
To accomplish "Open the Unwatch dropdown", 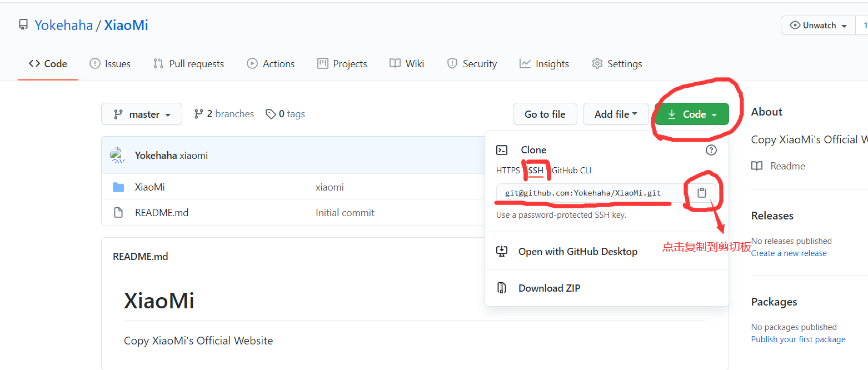I will point(818,26).
